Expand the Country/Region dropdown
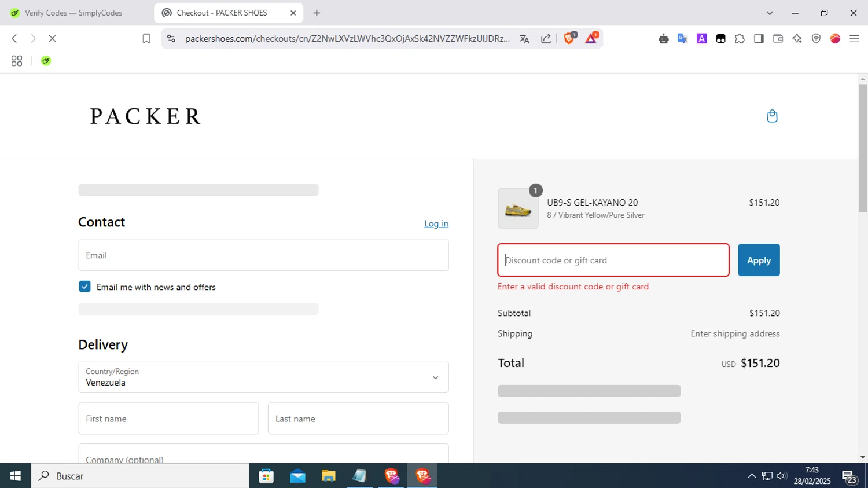Viewport: 868px width, 488px height. [263, 377]
